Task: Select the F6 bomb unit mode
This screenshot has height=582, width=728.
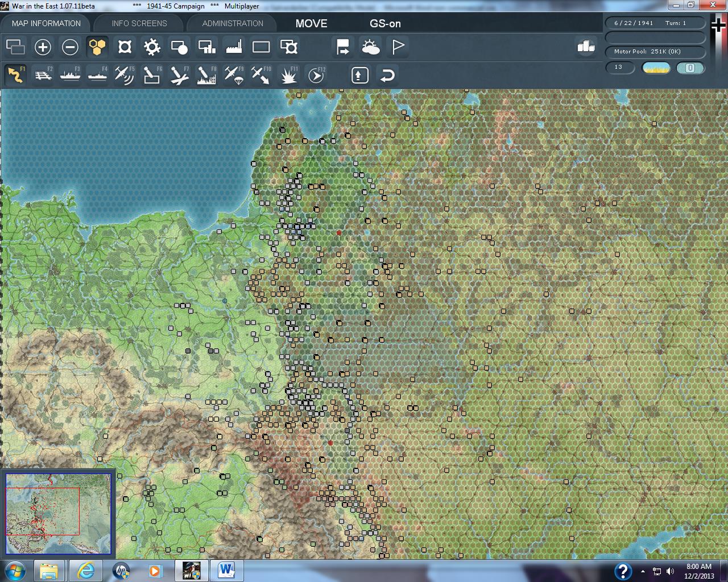Action: (152, 75)
